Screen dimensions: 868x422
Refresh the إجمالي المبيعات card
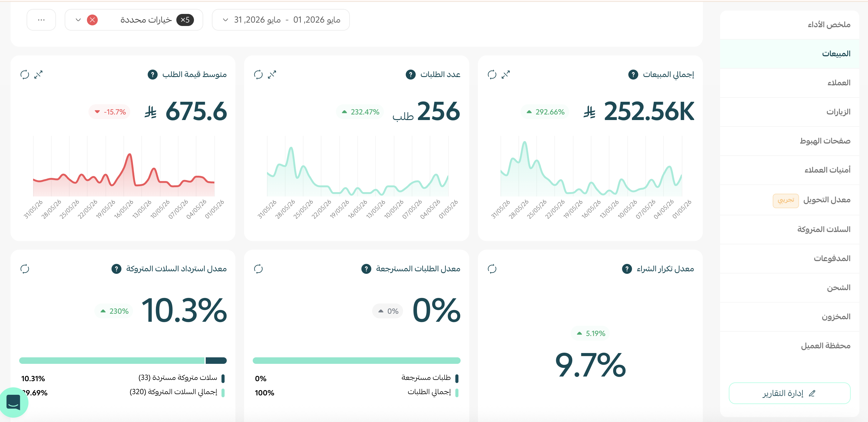pos(492,75)
